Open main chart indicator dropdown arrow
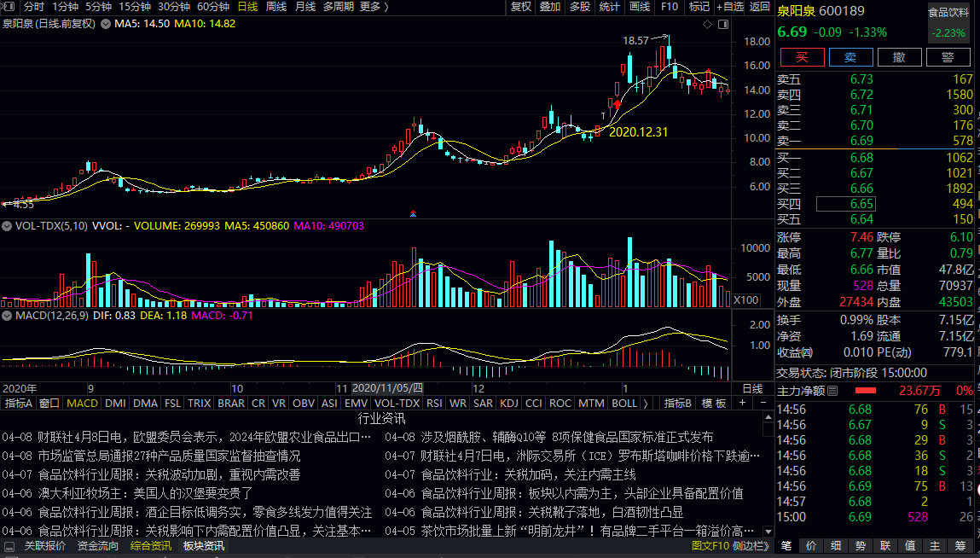This screenshot has height=558, width=980. (x=106, y=24)
